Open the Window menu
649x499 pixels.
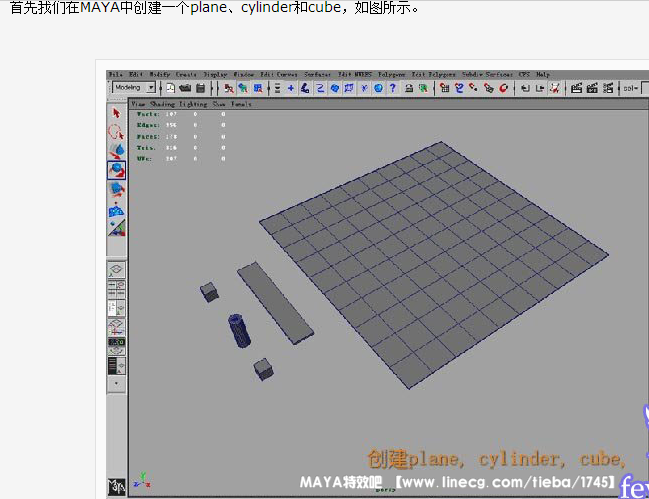coord(243,74)
